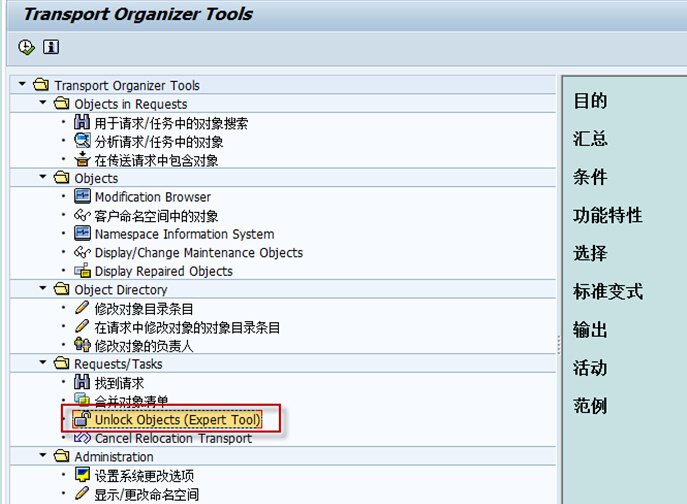Click binoculars icon beside 用于请求/任务中的对象搜索
Screen dimensions: 687x504
[82, 122]
